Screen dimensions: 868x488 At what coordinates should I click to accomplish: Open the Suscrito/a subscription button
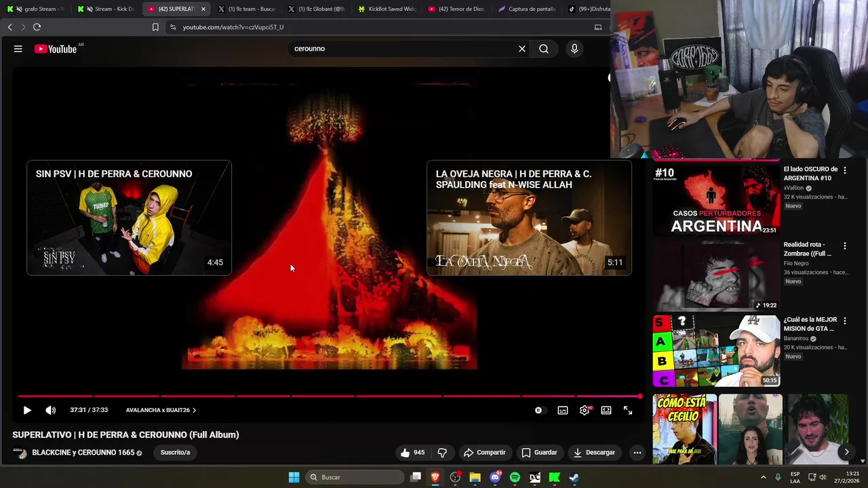tap(175, 452)
